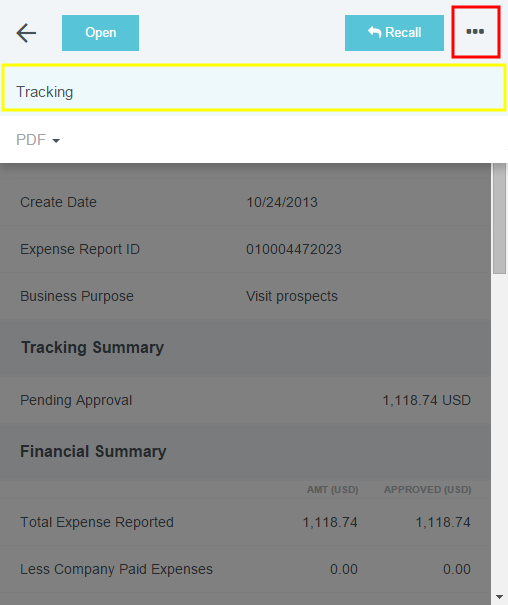This screenshot has height=605, width=508.
Task: Click the Create Date value 10/24/2013
Action: (282, 202)
